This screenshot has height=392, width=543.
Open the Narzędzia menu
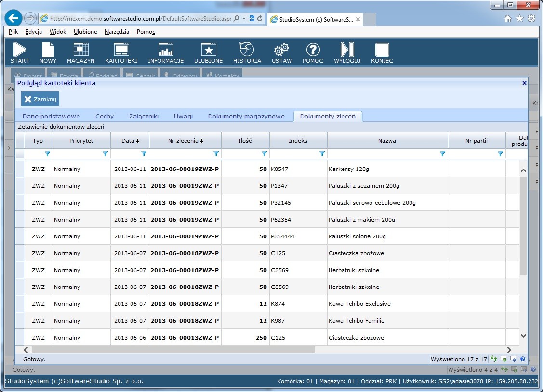pyautogui.click(x=117, y=32)
